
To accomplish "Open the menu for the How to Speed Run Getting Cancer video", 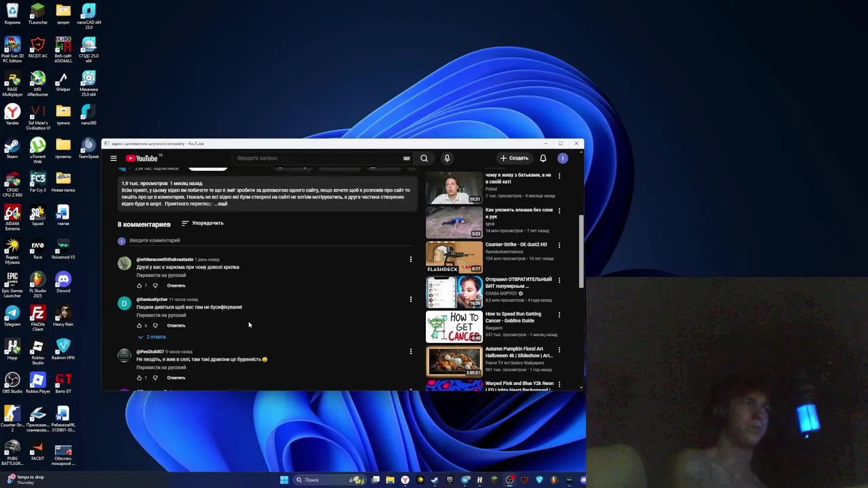I will pyautogui.click(x=559, y=314).
